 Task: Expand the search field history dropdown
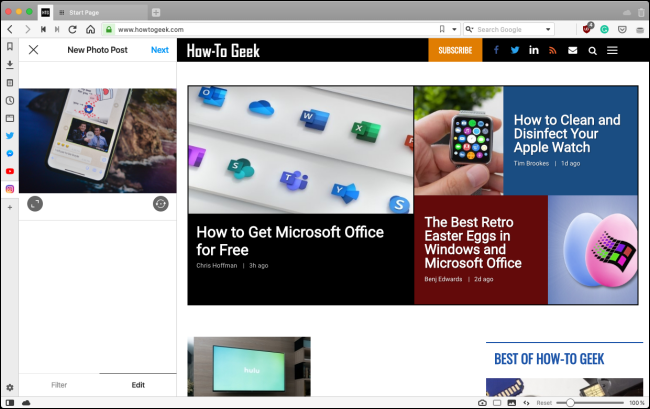548,29
